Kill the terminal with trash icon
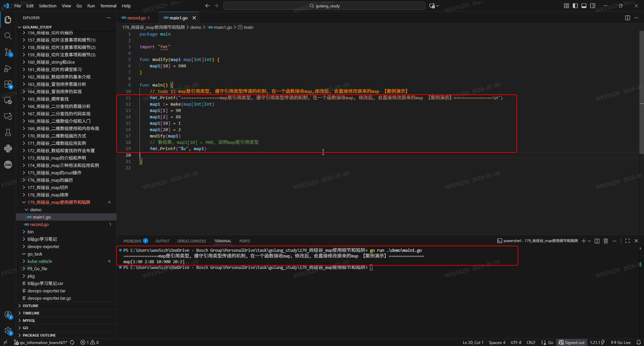 pos(606,241)
